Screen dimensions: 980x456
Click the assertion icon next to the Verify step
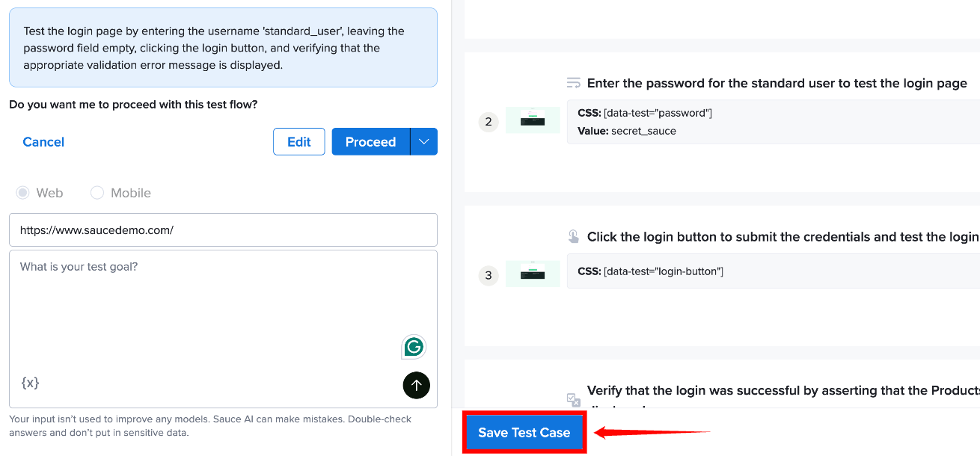574,400
